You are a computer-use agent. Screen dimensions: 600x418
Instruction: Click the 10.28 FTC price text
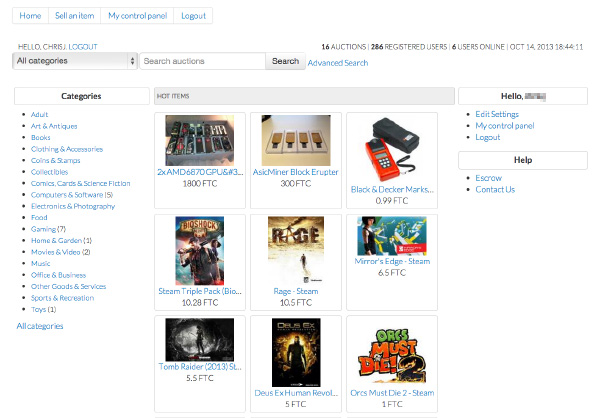200,303
